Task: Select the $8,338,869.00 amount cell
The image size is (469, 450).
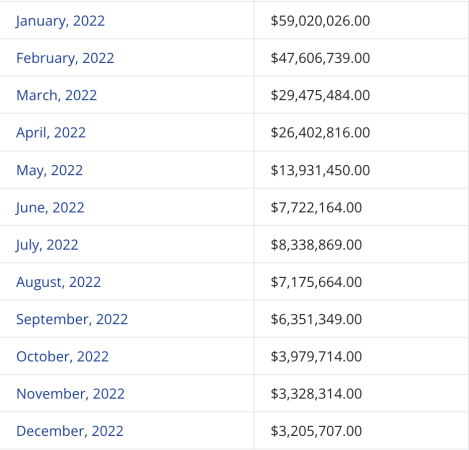Action: [361, 244]
